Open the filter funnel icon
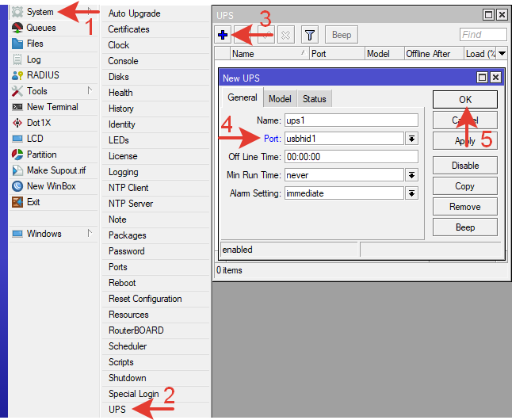 pyautogui.click(x=310, y=35)
